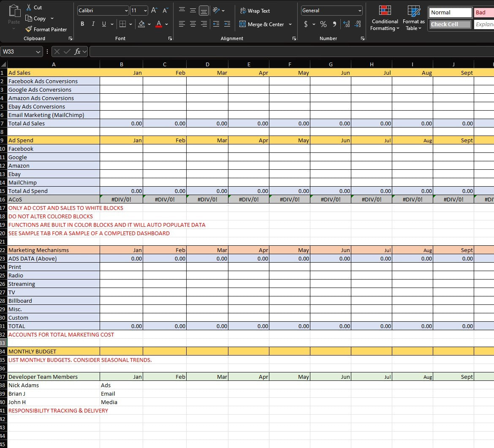Apply bold formatting with the Bold icon
This screenshot has height=448, width=494.
[x=82, y=24]
